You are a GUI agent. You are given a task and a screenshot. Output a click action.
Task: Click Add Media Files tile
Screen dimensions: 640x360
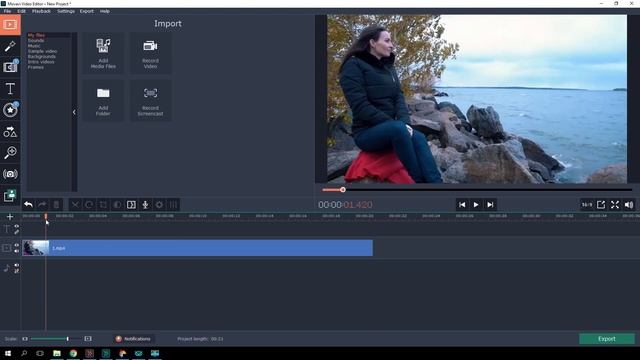103,53
